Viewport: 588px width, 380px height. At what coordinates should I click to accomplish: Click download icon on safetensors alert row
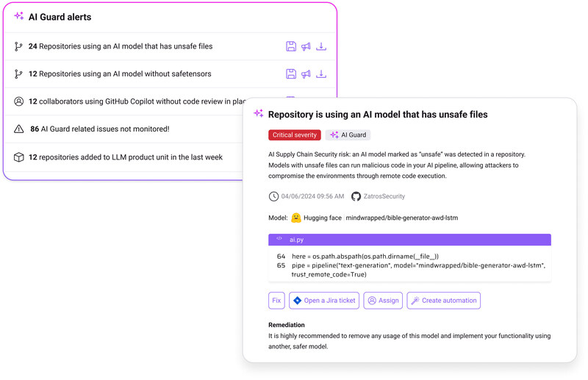(x=321, y=74)
